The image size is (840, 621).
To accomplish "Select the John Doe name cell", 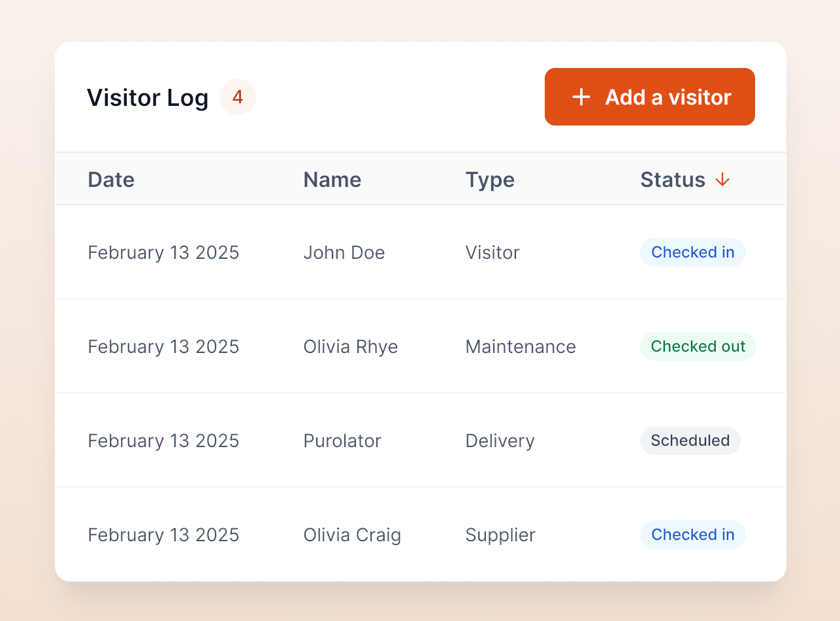I will pyautogui.click(x=344, y=252).
